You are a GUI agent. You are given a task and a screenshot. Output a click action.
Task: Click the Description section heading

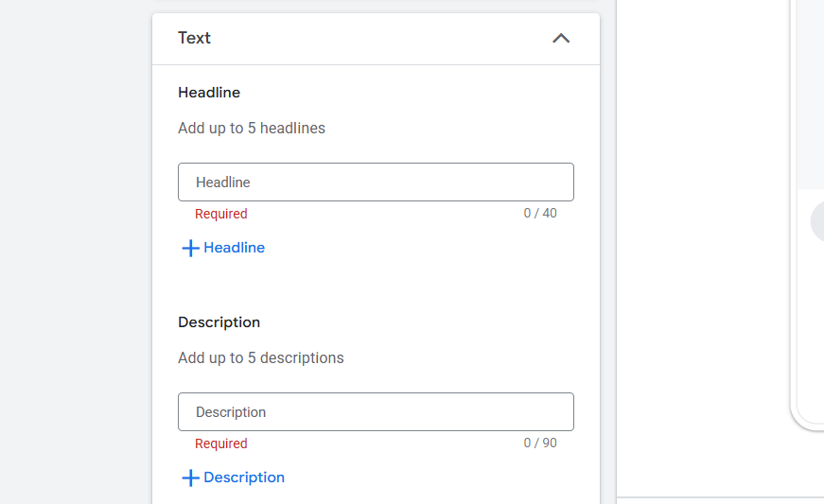pyautogui.click(x=219, y=322)
